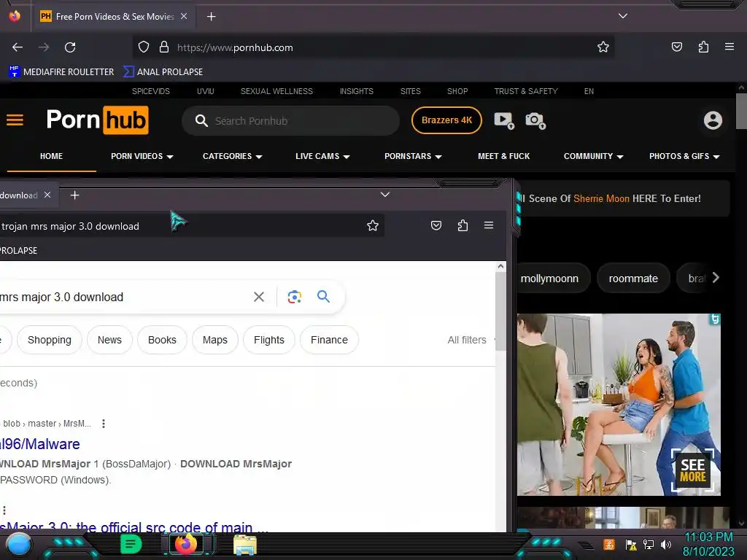Open the Start orb on the taskbar
The height and width of the screenshot is (560, 747).
pos(18,545)
